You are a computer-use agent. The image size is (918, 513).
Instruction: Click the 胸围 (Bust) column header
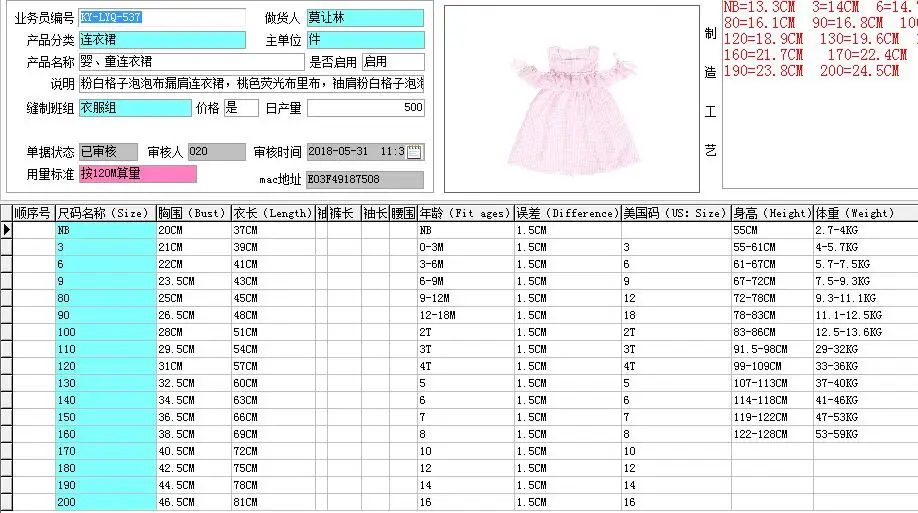coord(193,213)
